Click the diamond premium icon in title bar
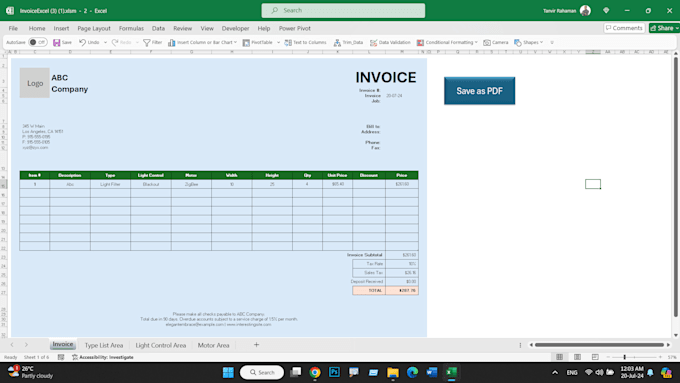Image resolution: width=680 pixels, height=383 pixels. coord(606,10)
